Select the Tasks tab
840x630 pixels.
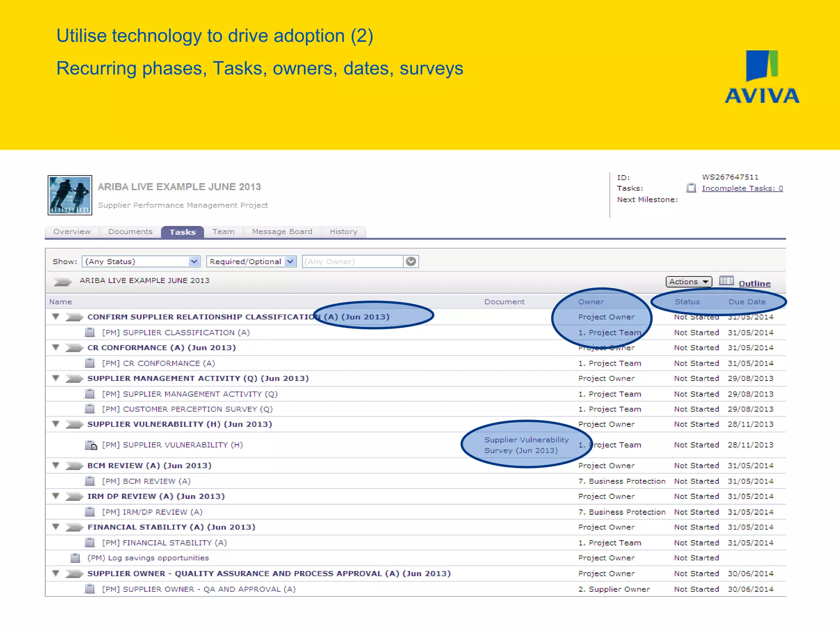coord(183,232)
